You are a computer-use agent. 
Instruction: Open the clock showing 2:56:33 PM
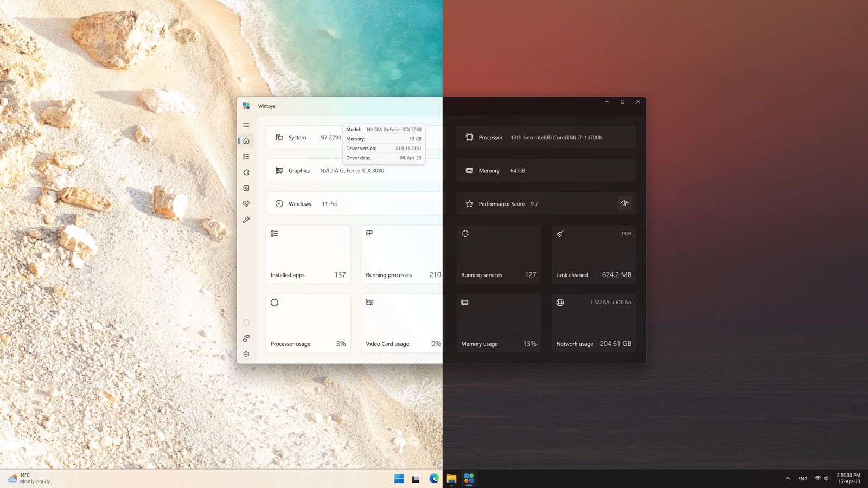pos(848,478)
